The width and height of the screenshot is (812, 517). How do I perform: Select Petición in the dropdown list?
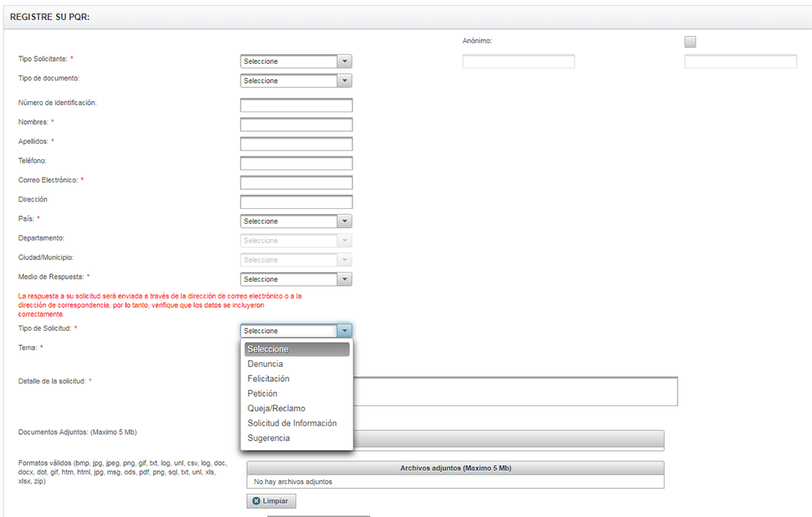click(x=262, y=394)
